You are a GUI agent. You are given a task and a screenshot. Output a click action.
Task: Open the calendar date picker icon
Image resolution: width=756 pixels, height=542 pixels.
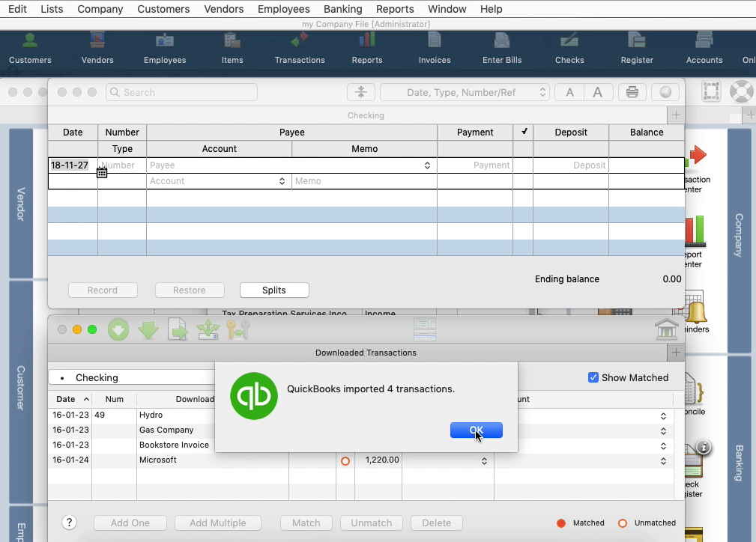102,172
